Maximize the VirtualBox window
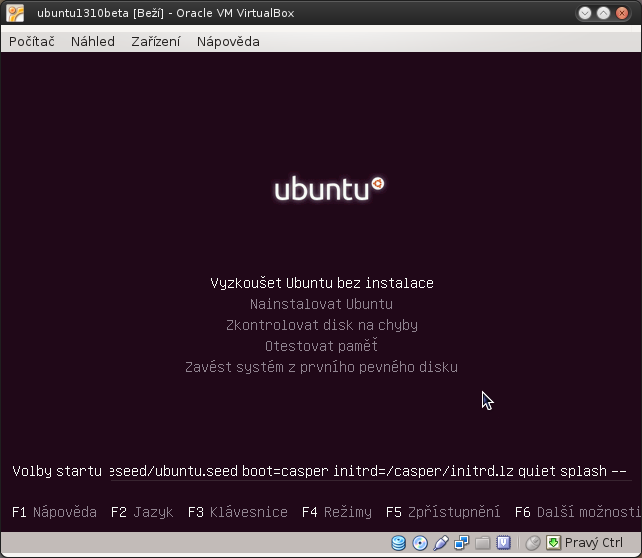The width and height of the screenshot is (642, 558). click(x=603, y=13)
